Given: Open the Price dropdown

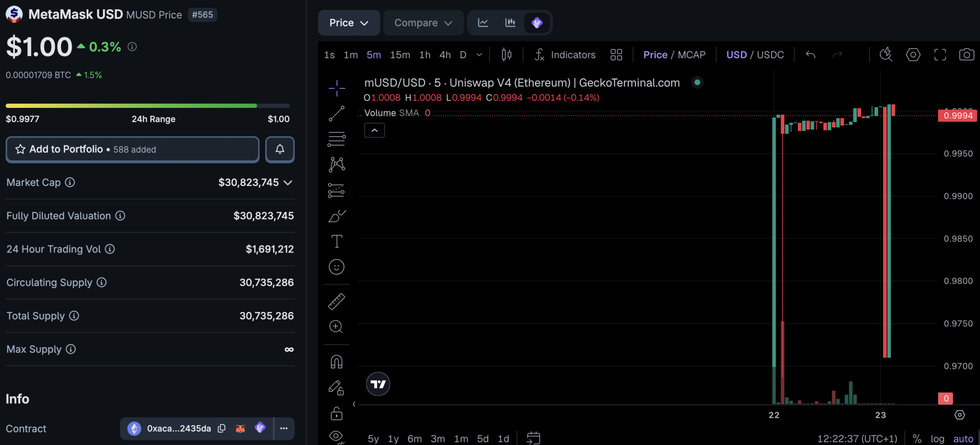Looking at the screenshot, I should 349,23.
